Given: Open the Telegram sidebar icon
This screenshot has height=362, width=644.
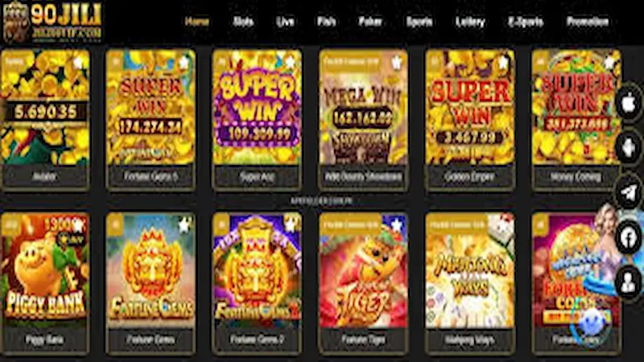Looking at the screenshot, I should pyautogui.click(x=629, y=192).
